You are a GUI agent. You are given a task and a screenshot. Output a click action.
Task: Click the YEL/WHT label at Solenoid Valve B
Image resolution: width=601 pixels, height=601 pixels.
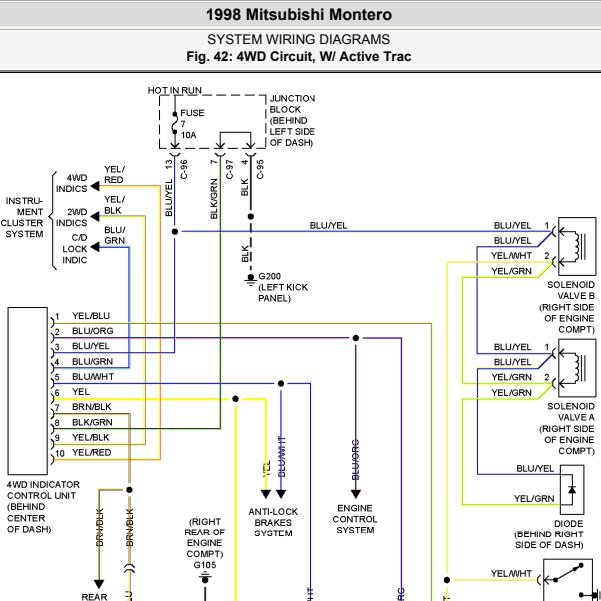(x=511, y=256)
